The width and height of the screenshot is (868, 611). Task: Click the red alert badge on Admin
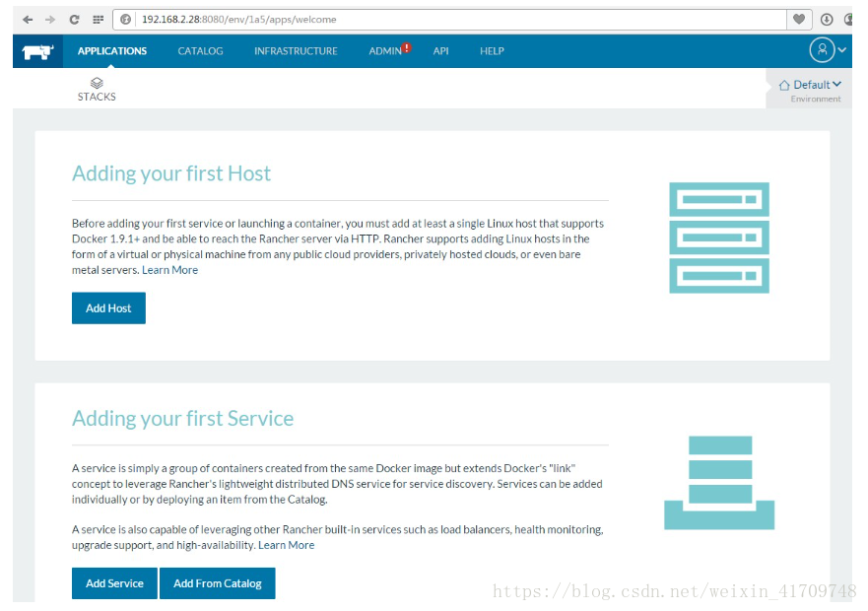407,47
